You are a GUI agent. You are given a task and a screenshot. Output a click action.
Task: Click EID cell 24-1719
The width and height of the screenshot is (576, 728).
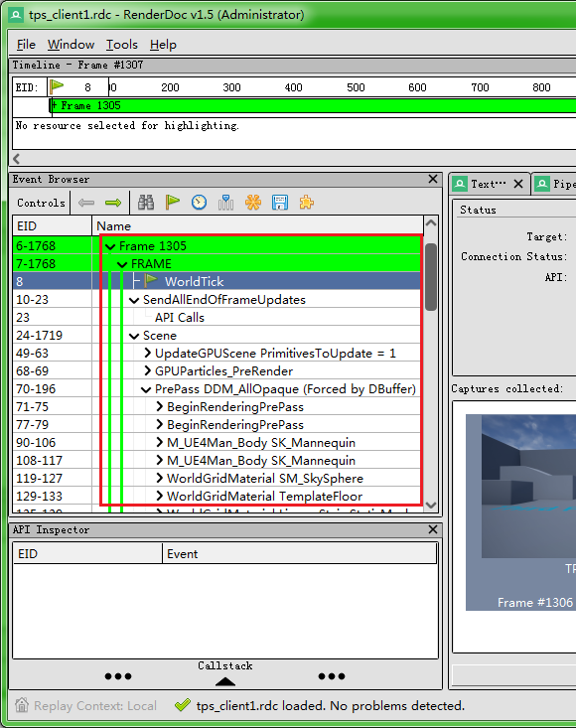point(52,336)
